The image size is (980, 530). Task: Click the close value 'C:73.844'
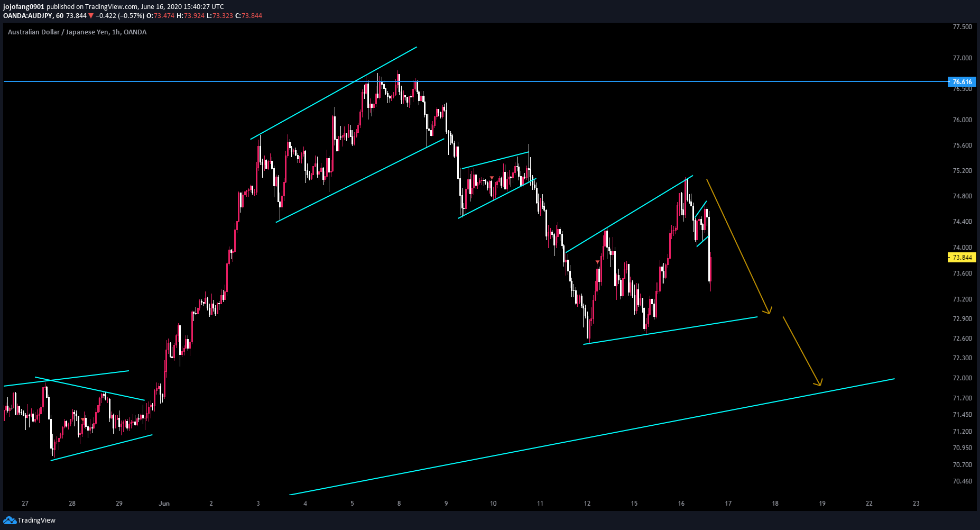(248, 16)
